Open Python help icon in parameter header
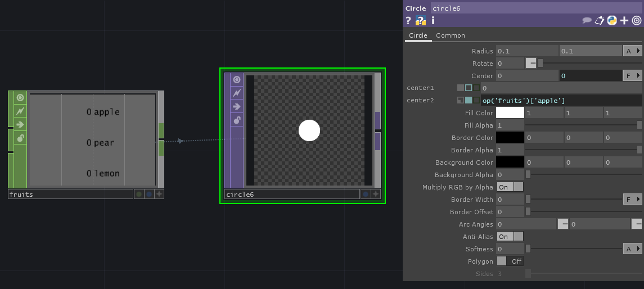This screenshot has height=289, width=644. point(421,21)
